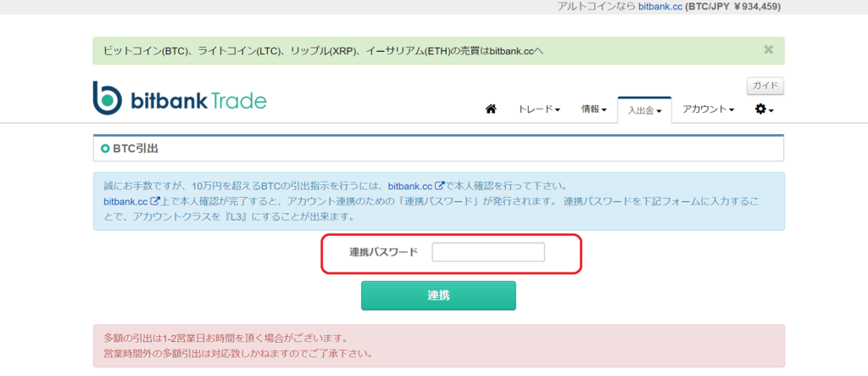Click the green 連携 button

(x=438, y=295)
